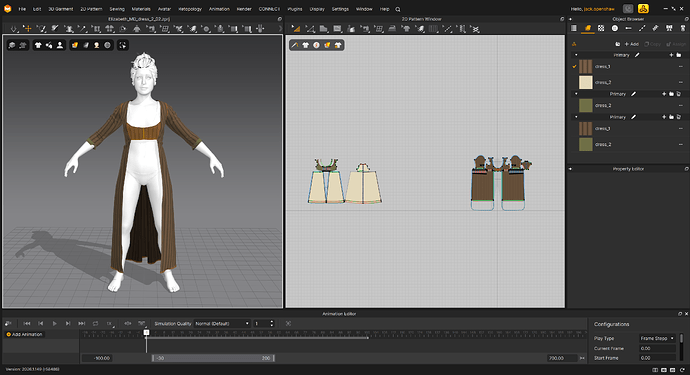Click the crossed-lines tool ending the 2D toolbar
Viewport: 690px width, 375px height.
(x=475, y=29)
